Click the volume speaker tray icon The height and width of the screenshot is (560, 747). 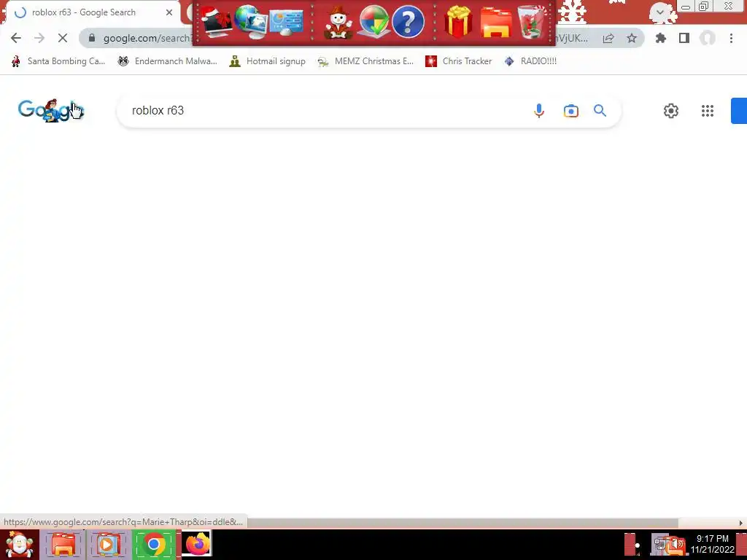click(x=677, y=544)
